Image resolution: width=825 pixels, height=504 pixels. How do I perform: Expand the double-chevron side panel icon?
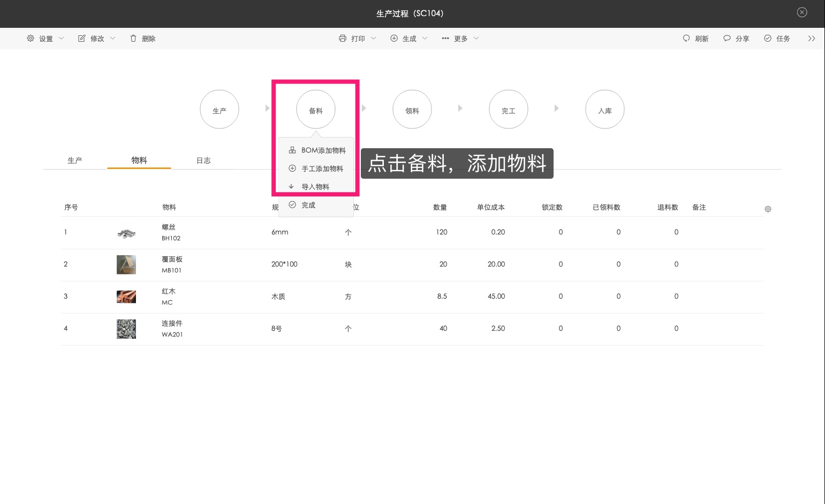[812, 39]
